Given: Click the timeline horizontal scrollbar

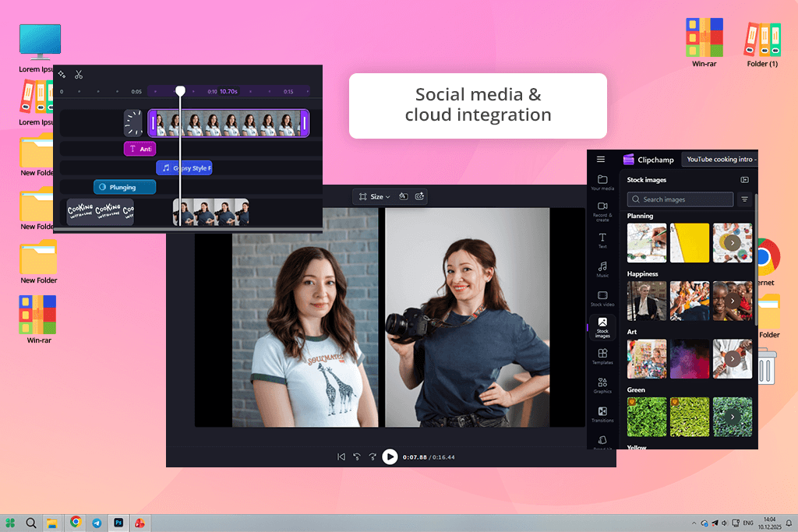Looking at the screenshot, I should pos(188,231).
